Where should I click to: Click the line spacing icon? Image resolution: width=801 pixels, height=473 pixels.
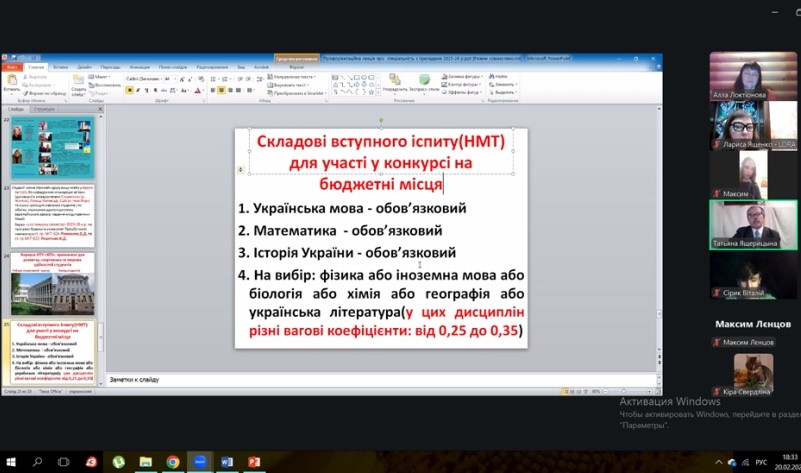[x=260, y=79]
